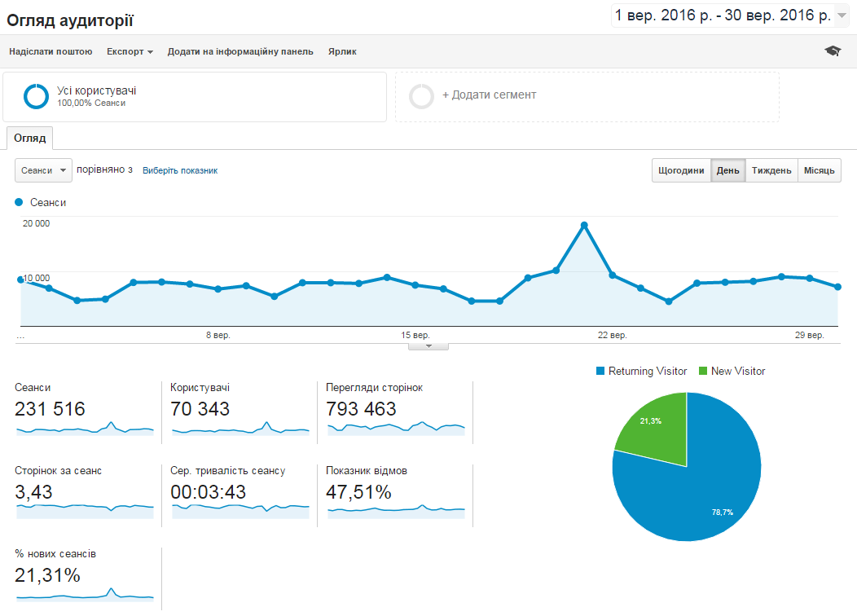
Task: Click the Користувачі sparkline thumbnail
Action: (x=240, y=429)
